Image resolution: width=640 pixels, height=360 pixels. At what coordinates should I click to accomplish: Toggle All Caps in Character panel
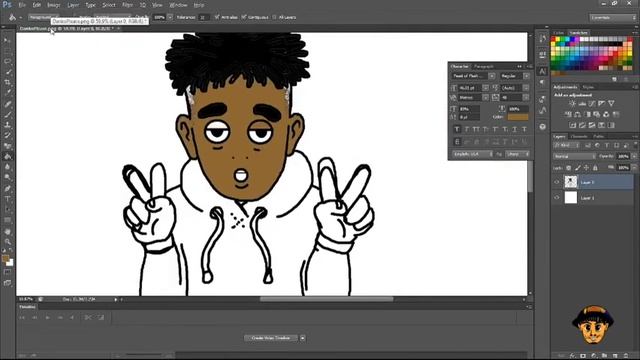point(476,129)
